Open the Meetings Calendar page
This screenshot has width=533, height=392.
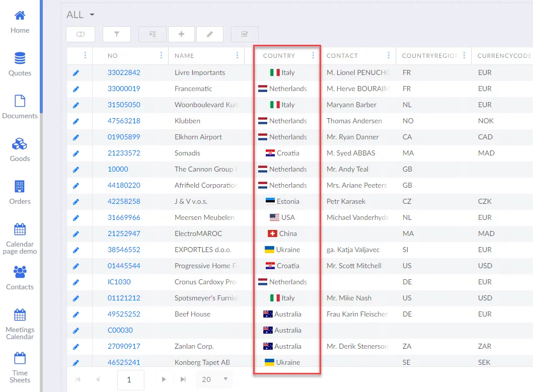coord(20,324)
